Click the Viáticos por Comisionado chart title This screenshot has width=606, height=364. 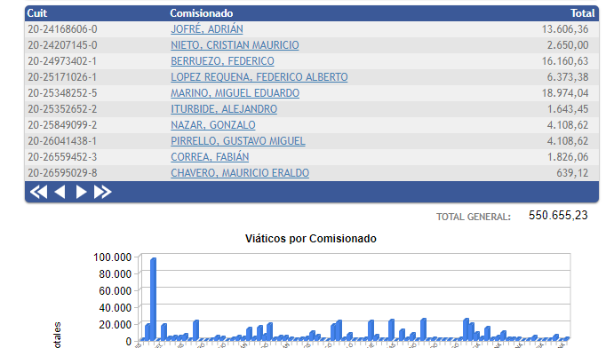(310, 239)
